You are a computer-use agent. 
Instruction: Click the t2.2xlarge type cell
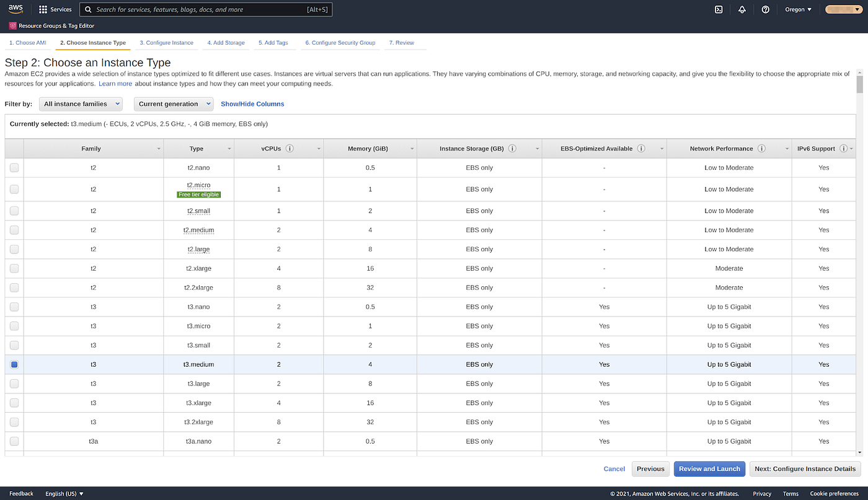[198, 287]
